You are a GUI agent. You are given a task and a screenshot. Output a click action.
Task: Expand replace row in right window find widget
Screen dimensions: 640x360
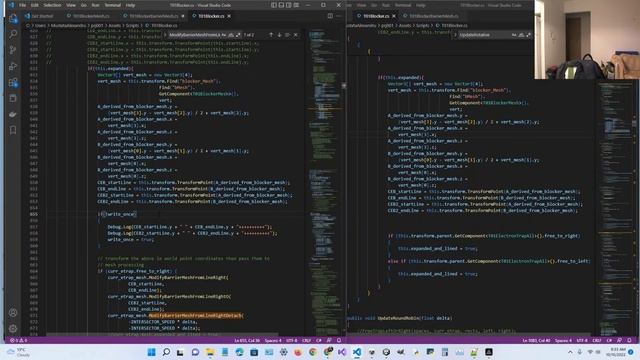point(456,35)
